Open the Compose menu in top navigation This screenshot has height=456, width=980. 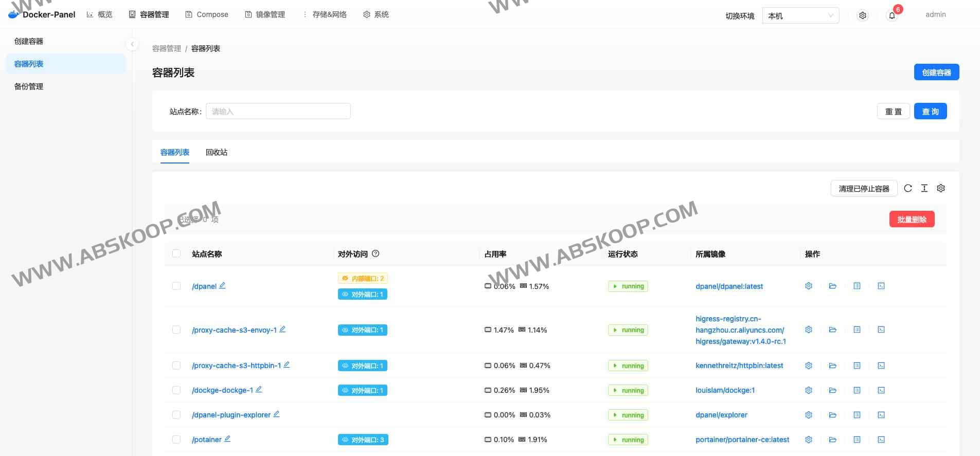[x=207, y=14]
